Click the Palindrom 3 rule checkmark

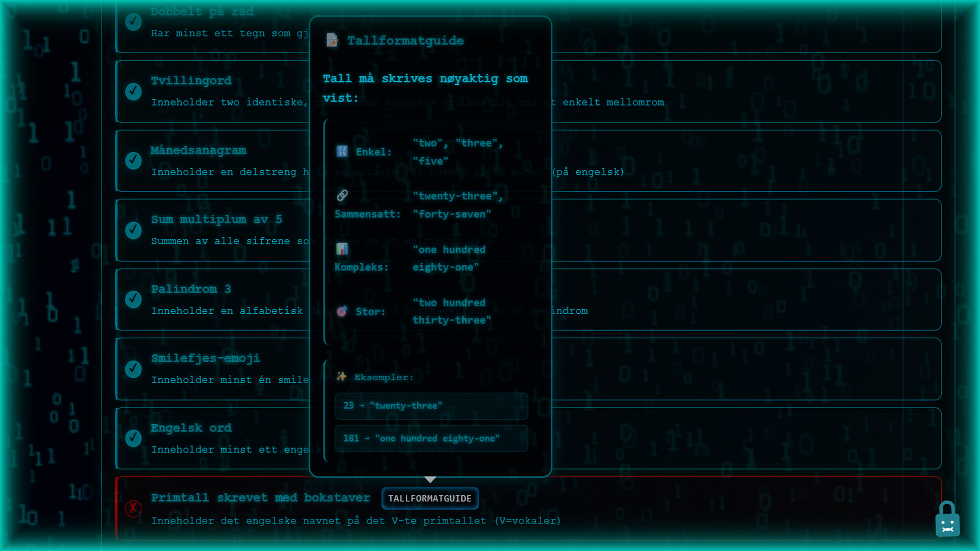tap(134, 299)
